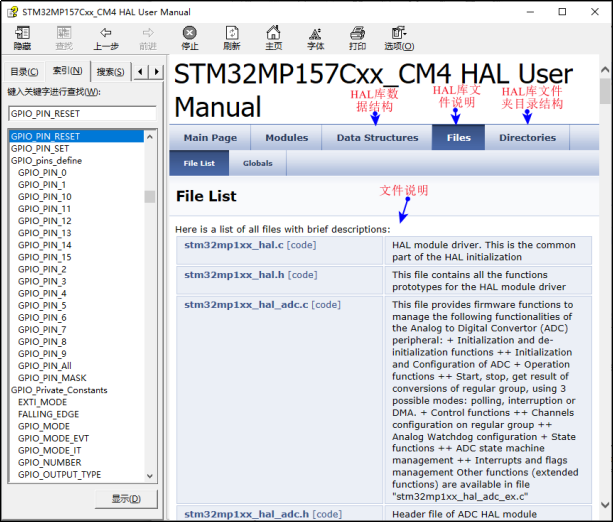Select GPIO_MODE_EVT index entry
This screenshot has width=613, height=523.
coord(54,439)
